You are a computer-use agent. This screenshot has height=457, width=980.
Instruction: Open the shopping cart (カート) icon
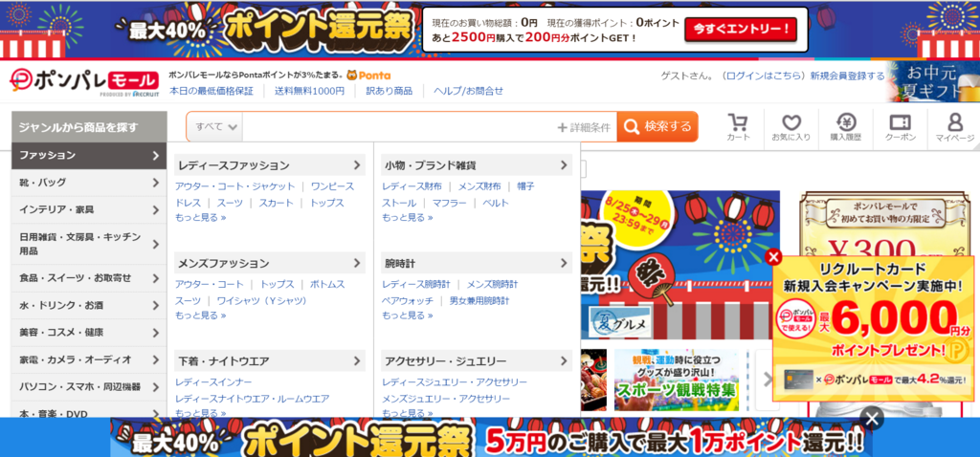[x=738, y=127]
